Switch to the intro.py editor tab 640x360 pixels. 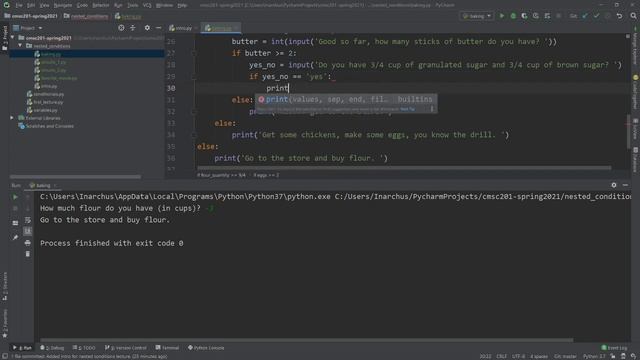click(182, 28)
